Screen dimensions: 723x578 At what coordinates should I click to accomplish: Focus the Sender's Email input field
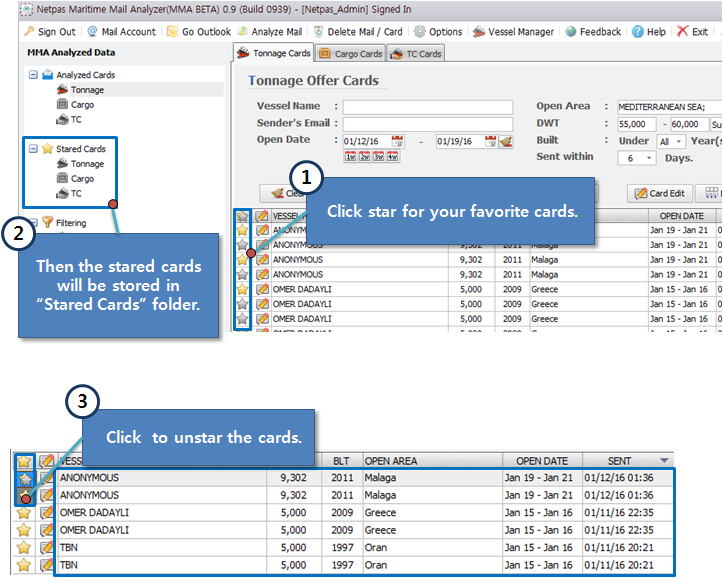point(428,124)
